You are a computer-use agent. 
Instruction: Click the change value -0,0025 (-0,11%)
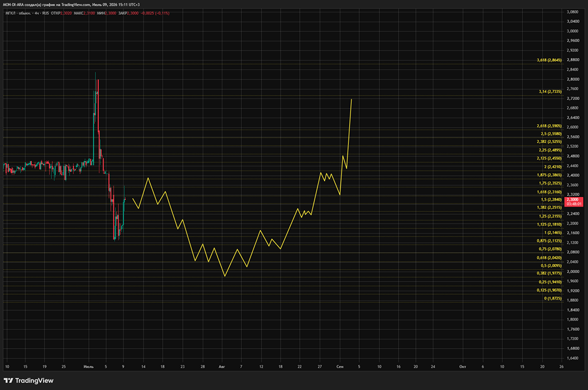155,13
